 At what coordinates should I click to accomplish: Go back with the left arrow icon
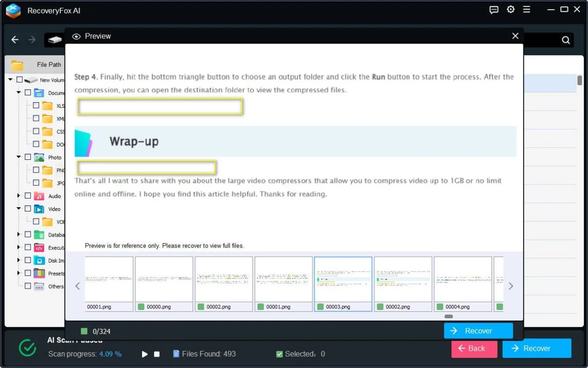coord(15,40)
